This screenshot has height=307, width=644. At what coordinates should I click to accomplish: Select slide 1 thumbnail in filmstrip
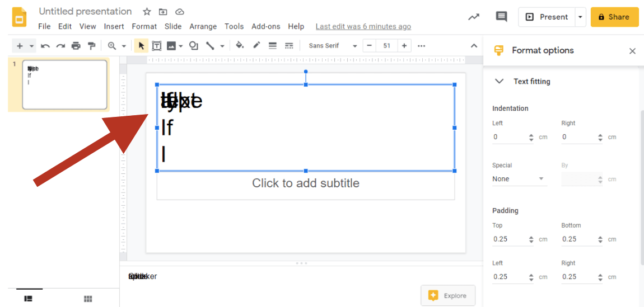64,85
